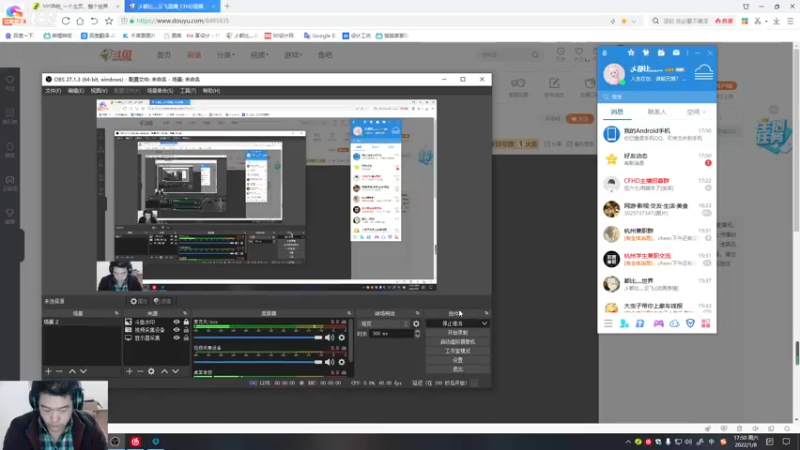Open source properties gear in sources toolbar
The width and height of the screenshot is (800, 450).
coord(151,371)
